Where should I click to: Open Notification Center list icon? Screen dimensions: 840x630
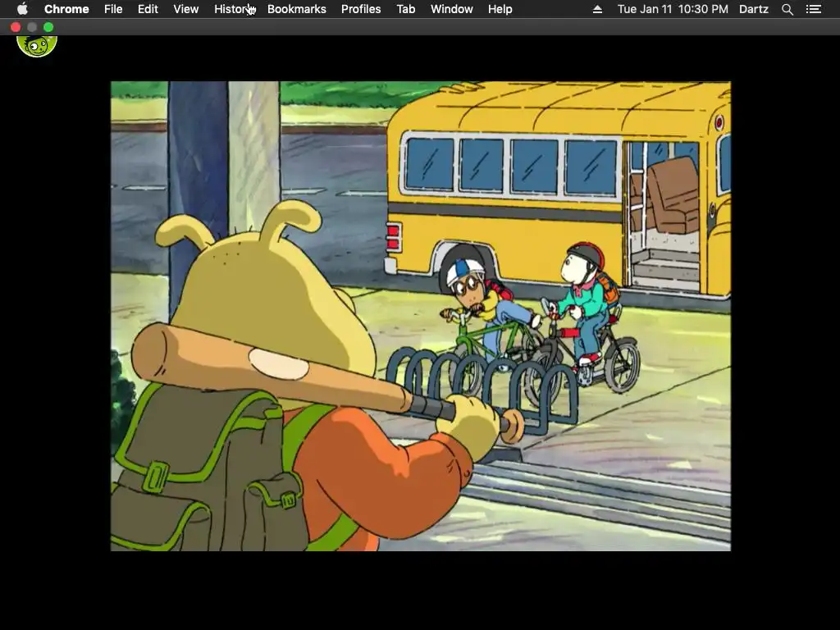point(813,9)
